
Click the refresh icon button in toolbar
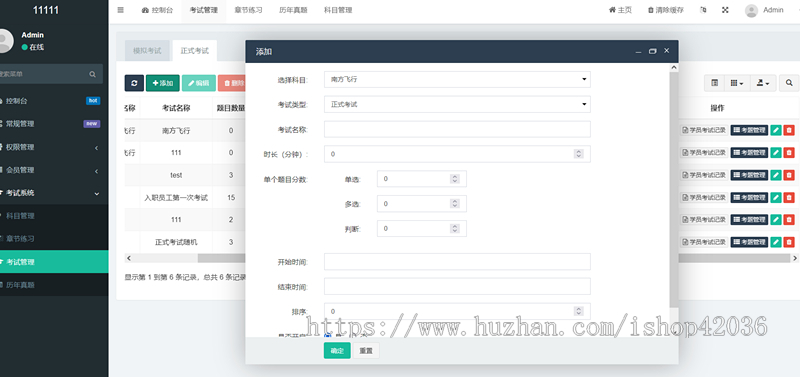134,83
